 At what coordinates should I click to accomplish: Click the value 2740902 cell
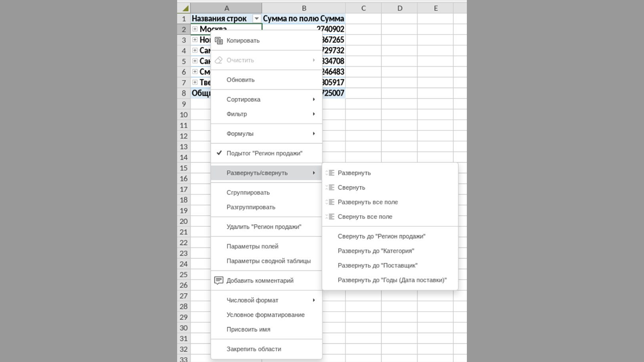coord(304,29)
